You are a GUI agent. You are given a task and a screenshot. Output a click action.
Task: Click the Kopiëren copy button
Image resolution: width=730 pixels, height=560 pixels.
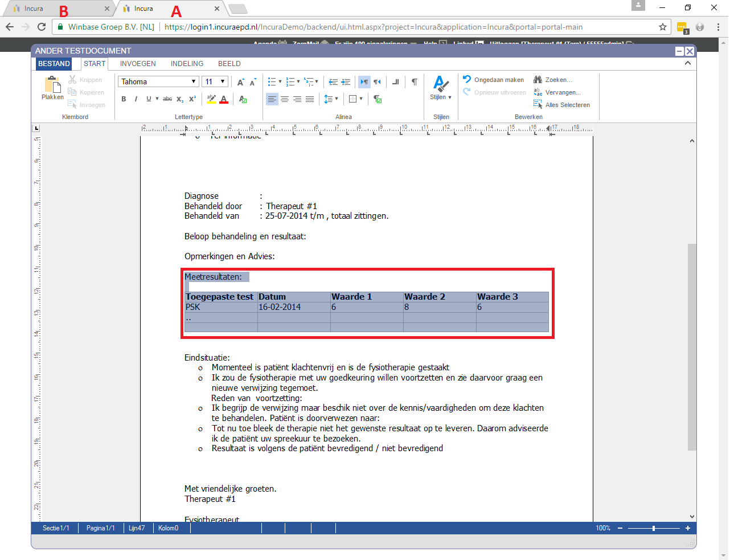coord(86,92)
